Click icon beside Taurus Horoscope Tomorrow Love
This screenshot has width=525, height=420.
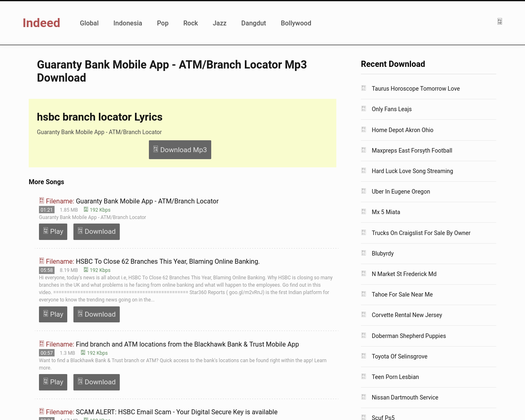pos(363,88)
